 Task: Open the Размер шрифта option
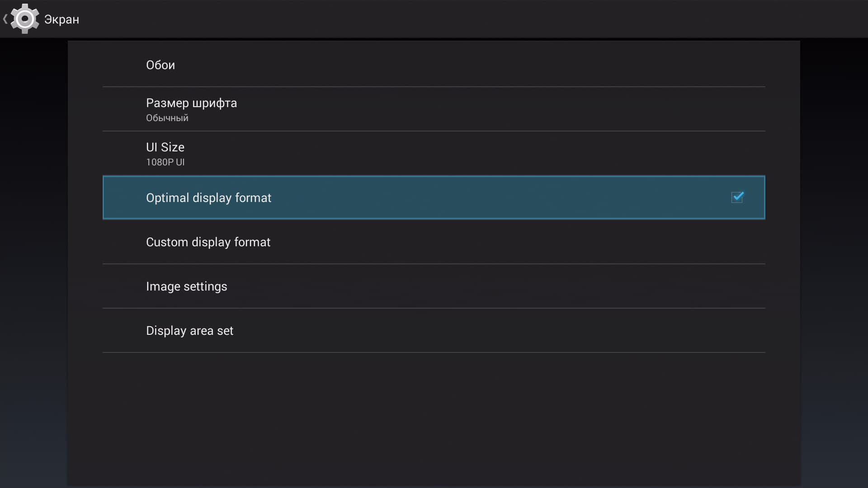pos(191,103)
